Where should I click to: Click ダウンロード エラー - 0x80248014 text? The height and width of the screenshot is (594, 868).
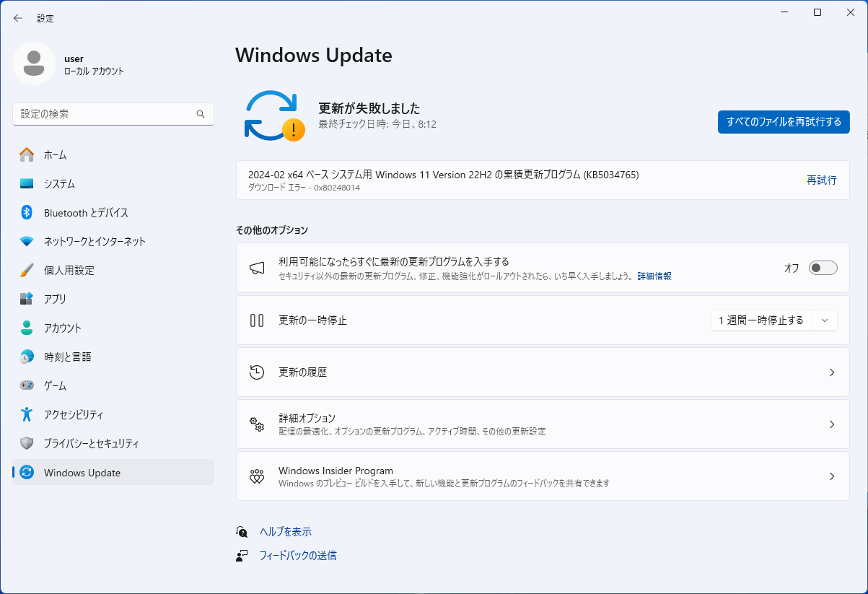(x=304, y=188)
